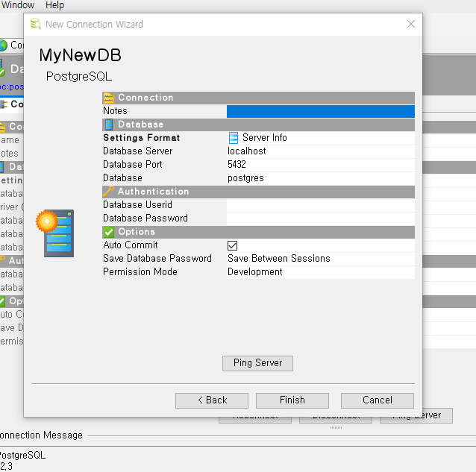
Task: Go back with the Back button
Action: 212,400
